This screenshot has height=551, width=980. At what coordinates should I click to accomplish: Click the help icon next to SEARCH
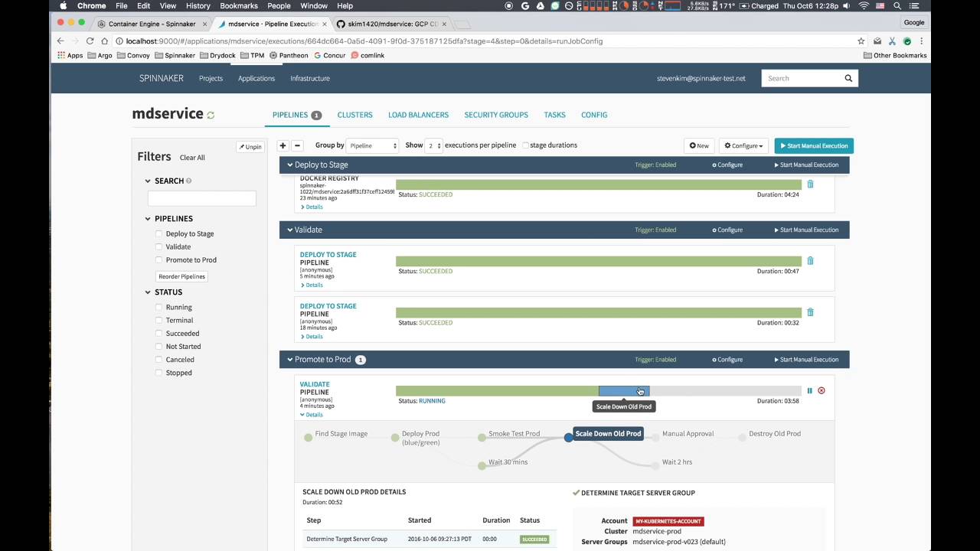point(189,181)
